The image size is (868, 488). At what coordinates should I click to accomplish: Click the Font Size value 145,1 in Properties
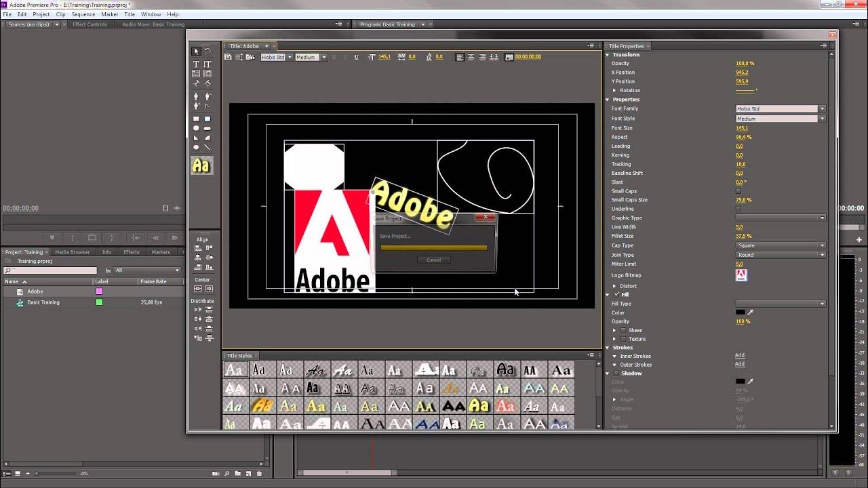click(x=742, y=128)
